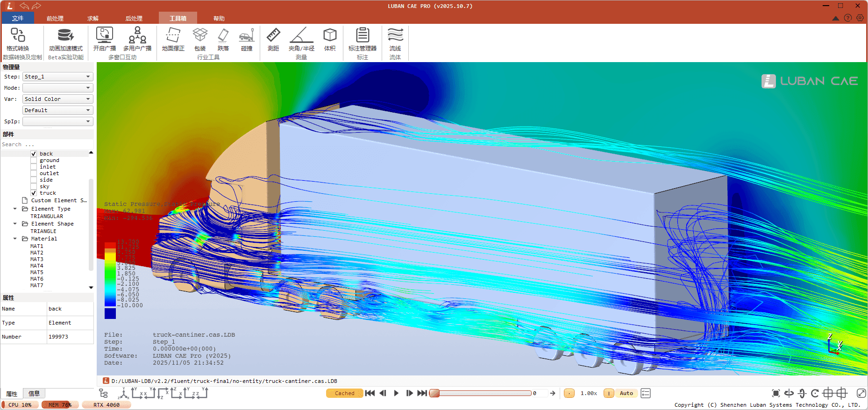Open the Step_1 dropdown
Viewport: 868px width, 410px height.
tap(57, 77)
